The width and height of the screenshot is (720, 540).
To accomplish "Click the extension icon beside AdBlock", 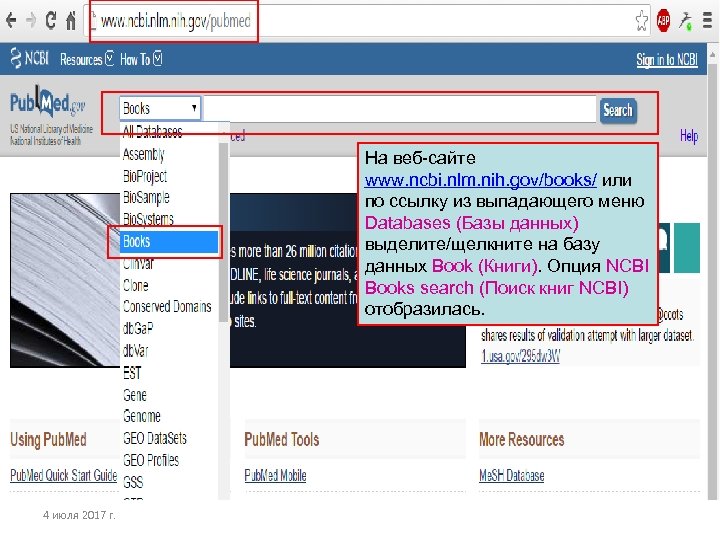I will click(686, 21).
